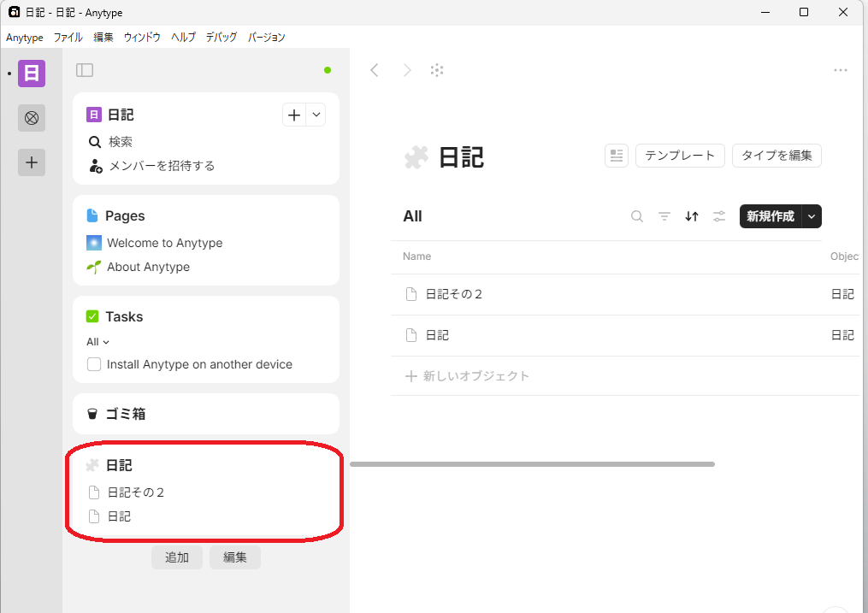Go forward with the right arrow

click(407, 70)
